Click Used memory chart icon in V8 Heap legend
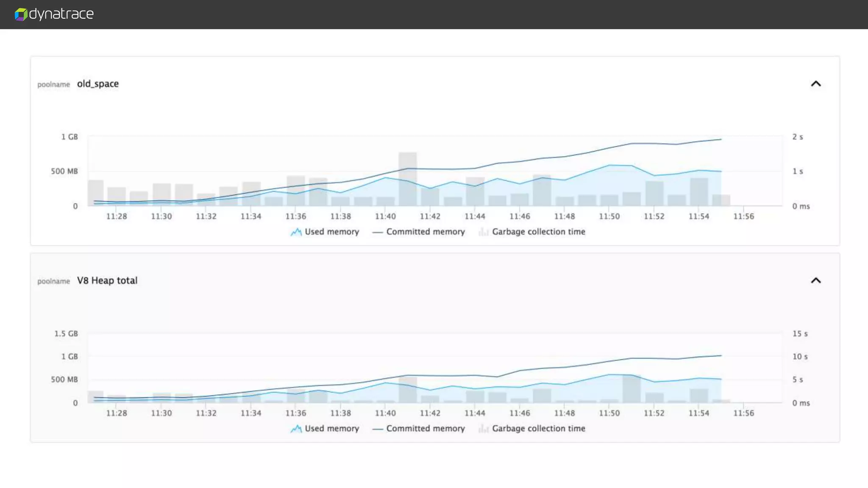868x488 pixels. tap(296, 428)
